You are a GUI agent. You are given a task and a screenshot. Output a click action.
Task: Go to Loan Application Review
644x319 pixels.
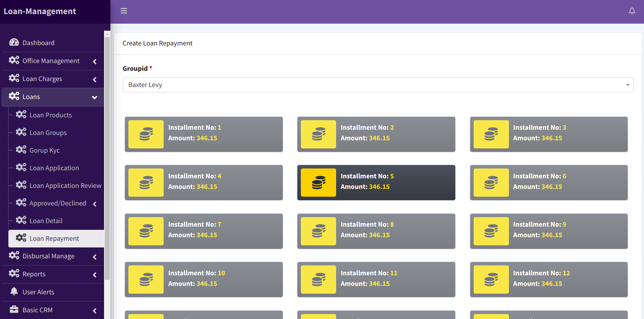pos(56,185)
